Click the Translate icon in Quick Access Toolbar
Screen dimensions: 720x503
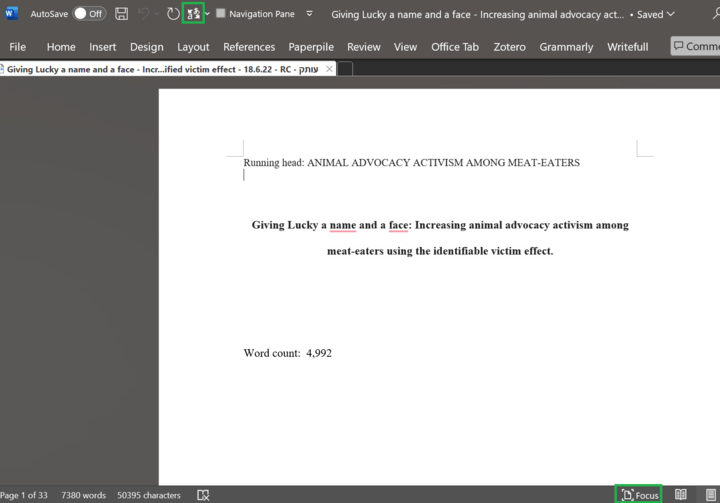click(x=193, y=14)
